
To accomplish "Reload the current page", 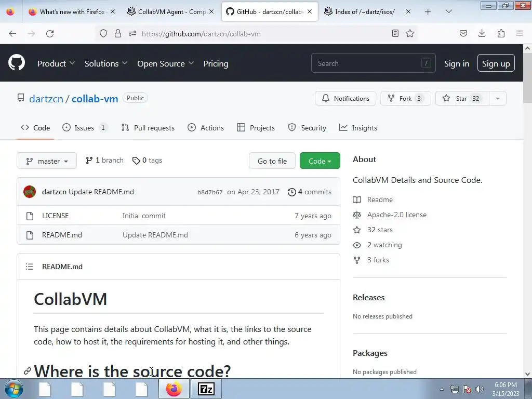I will (x=50, y=33).
